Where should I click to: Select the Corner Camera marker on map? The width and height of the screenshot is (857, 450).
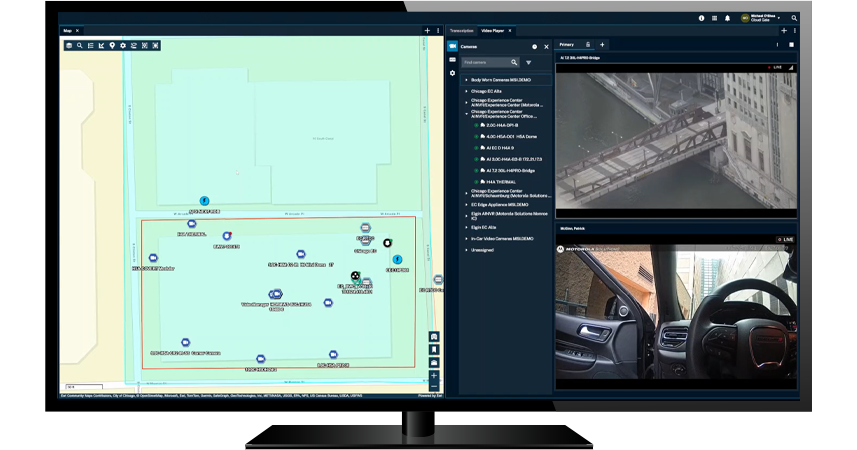tap(185, 343)
